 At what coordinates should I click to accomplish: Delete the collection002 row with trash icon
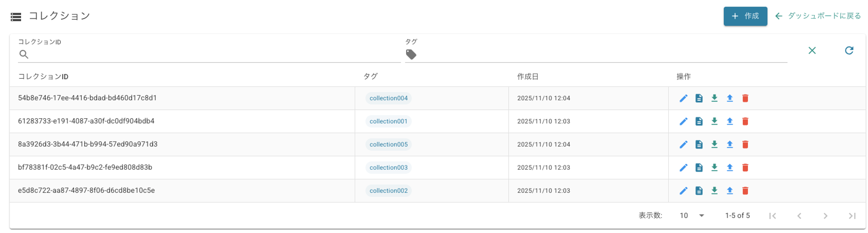coord(745,191)
